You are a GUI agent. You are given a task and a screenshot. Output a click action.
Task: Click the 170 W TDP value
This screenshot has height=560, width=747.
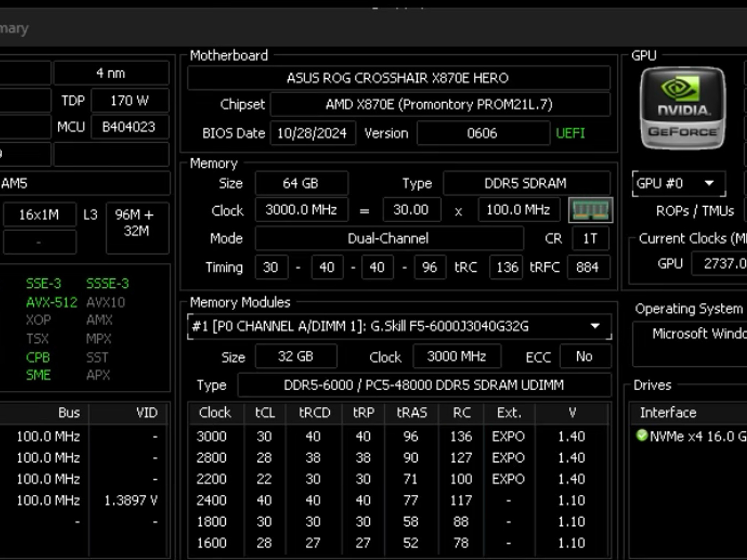coord(130,100)
